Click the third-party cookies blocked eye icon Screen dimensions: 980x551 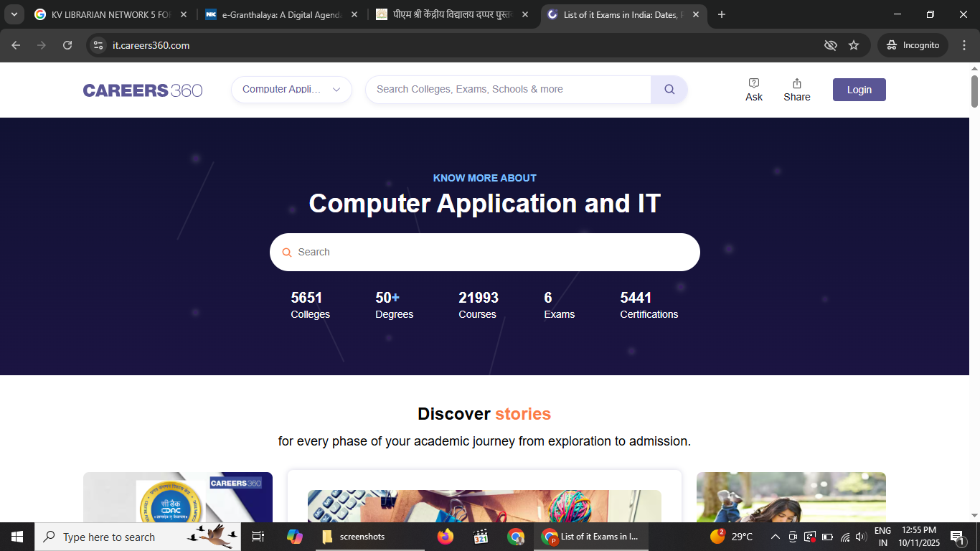(x=831, y=45)
